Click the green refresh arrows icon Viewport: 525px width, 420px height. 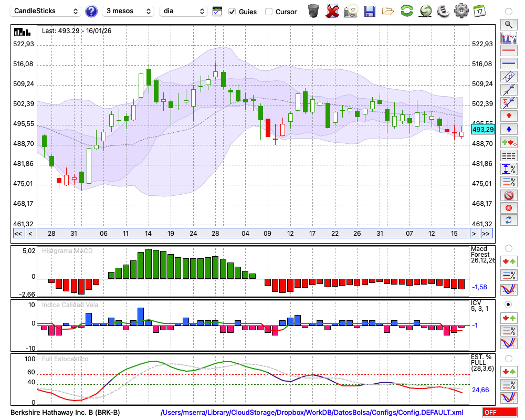(406, 11)
